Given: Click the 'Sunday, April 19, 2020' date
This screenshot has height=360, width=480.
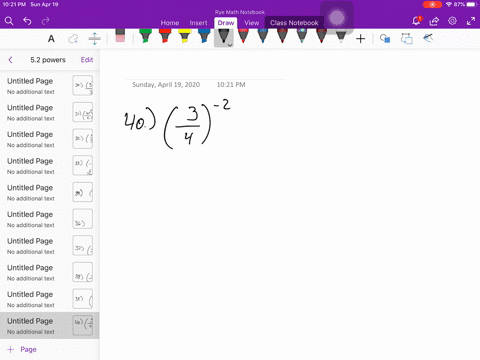Looking at the screenshot, I should 166,85.
